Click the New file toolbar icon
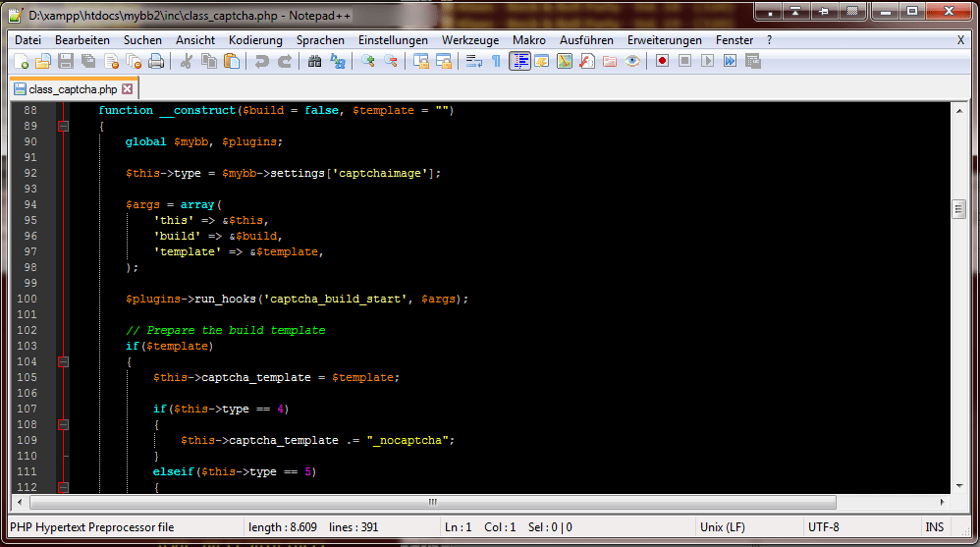 pos(21,61)
